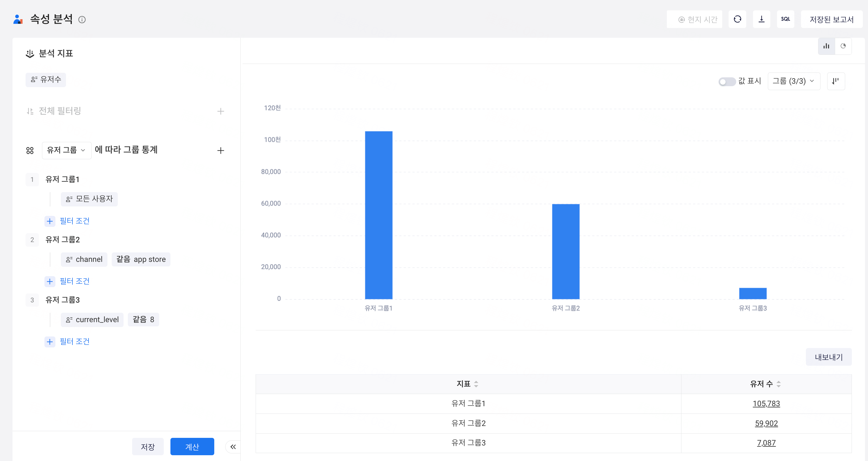The width and height of the screenshot is (868, 461).
Task: Sort the 유저 수 column
Action: click(x=779, y=384)
